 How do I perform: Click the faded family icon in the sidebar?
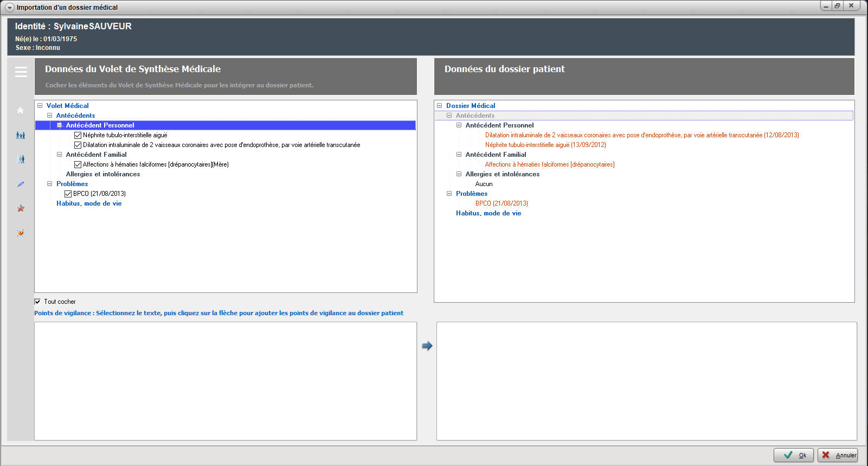tap(21, 159)
